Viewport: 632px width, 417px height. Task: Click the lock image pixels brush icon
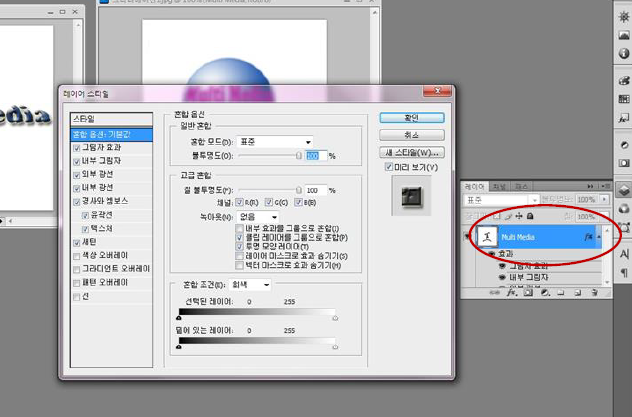(x=508, y=216)
